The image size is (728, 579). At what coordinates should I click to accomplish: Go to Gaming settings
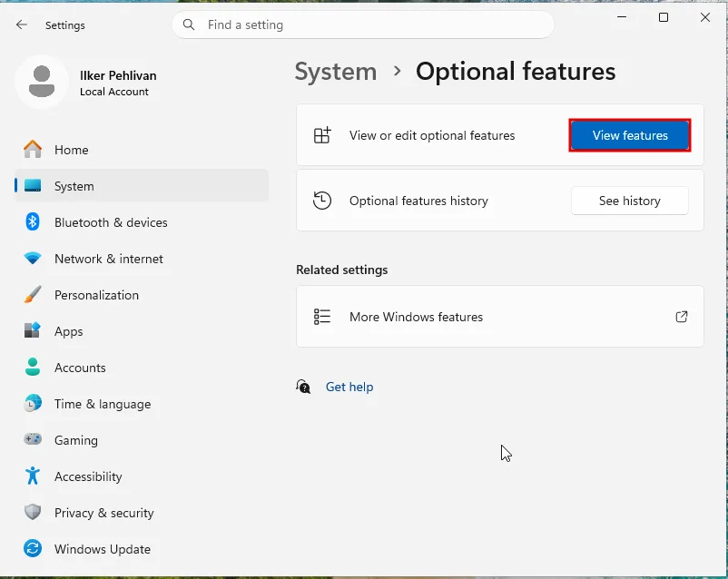(x=142, y=439)
